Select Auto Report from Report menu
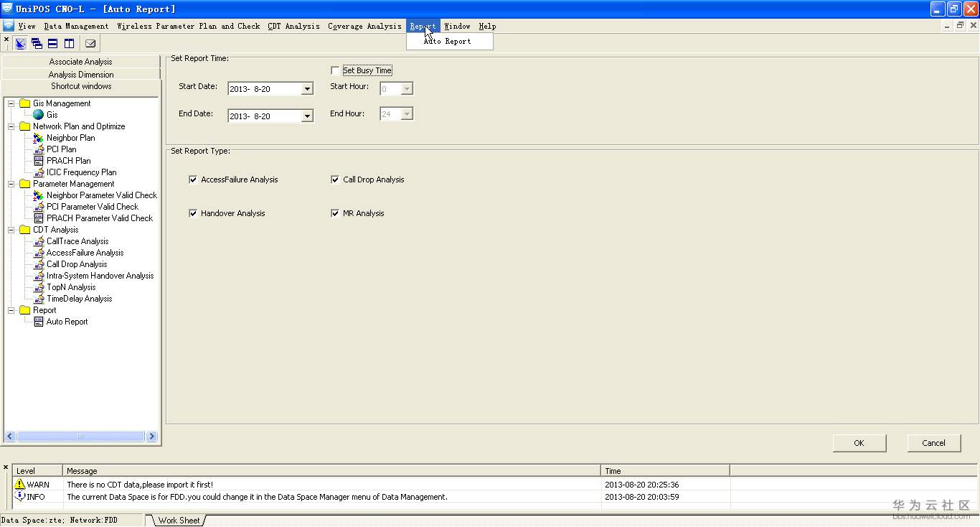The width and height of the screenshot is (980, 527). [450, 41]
